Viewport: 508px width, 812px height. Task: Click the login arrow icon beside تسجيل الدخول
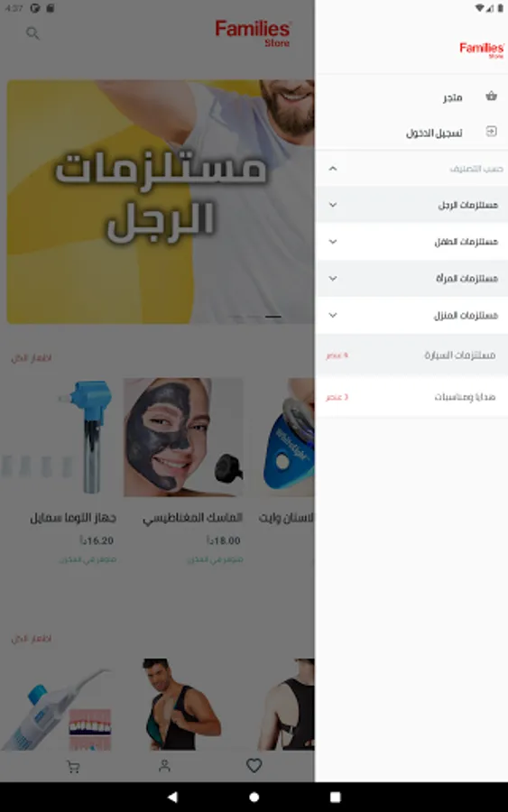[491, 132]
